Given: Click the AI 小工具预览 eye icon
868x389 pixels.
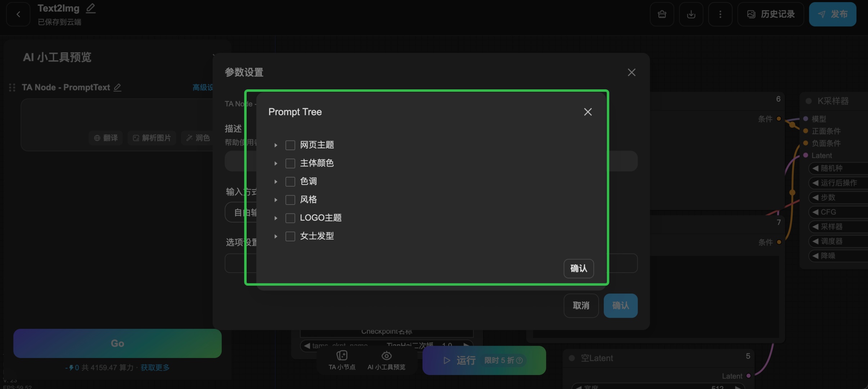Looking at the screenshot, I should coord(386,356).
